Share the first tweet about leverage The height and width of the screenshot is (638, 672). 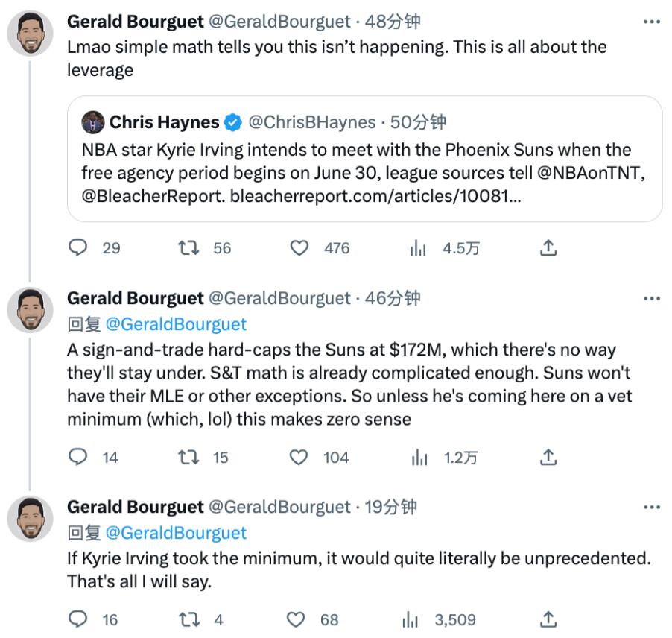[548, 247]
